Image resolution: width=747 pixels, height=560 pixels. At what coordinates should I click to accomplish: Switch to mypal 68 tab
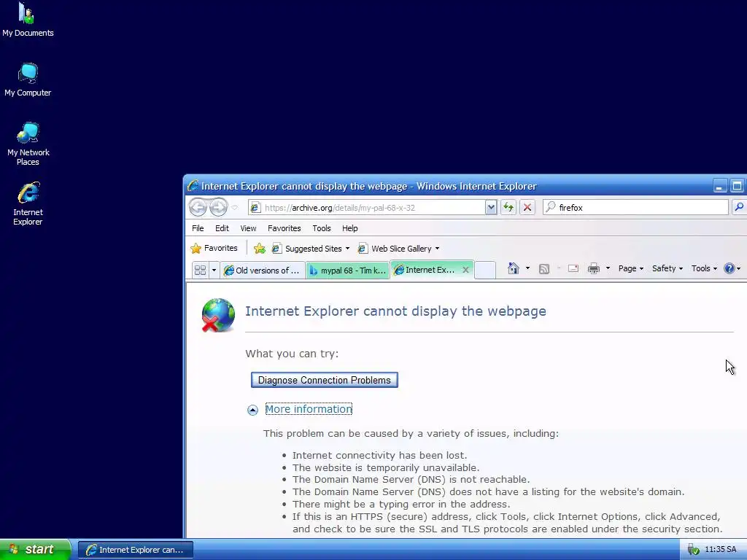click(347, 270)
